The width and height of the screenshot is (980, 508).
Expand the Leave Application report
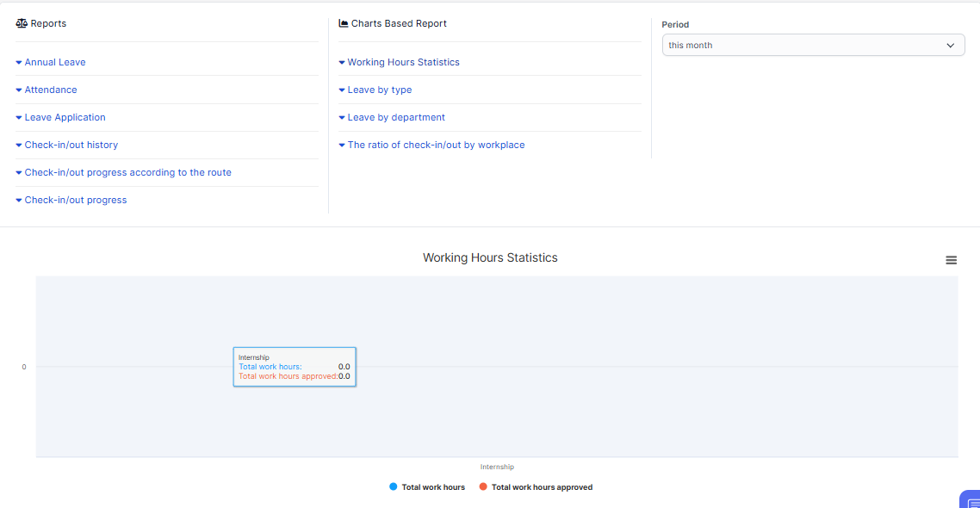65,118
